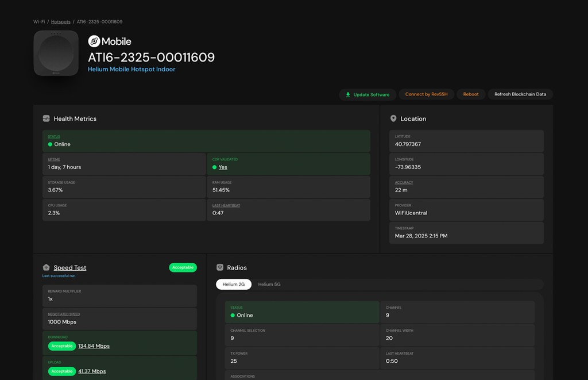Viewport: 588px width, 380px height.
Task: Click the Negotiated Speed label
Action: pos(64,314)
